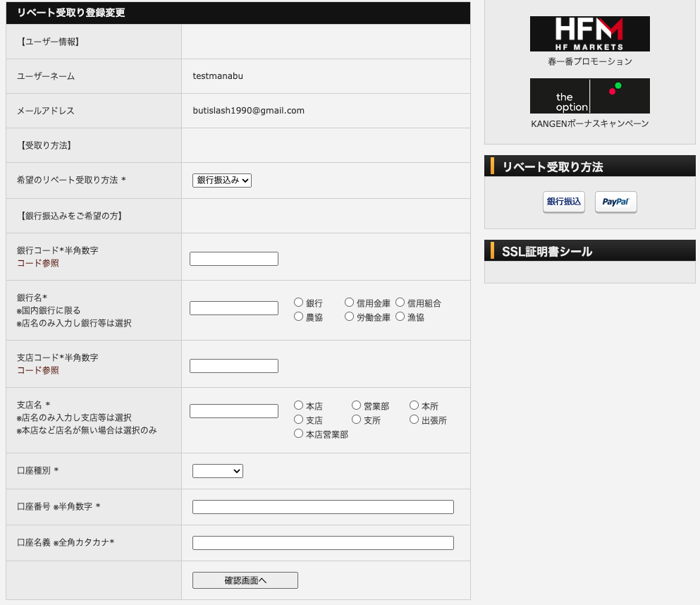Click the PayPal payment method icon
This screenshot has height=605, width=700.
point(615,202)
